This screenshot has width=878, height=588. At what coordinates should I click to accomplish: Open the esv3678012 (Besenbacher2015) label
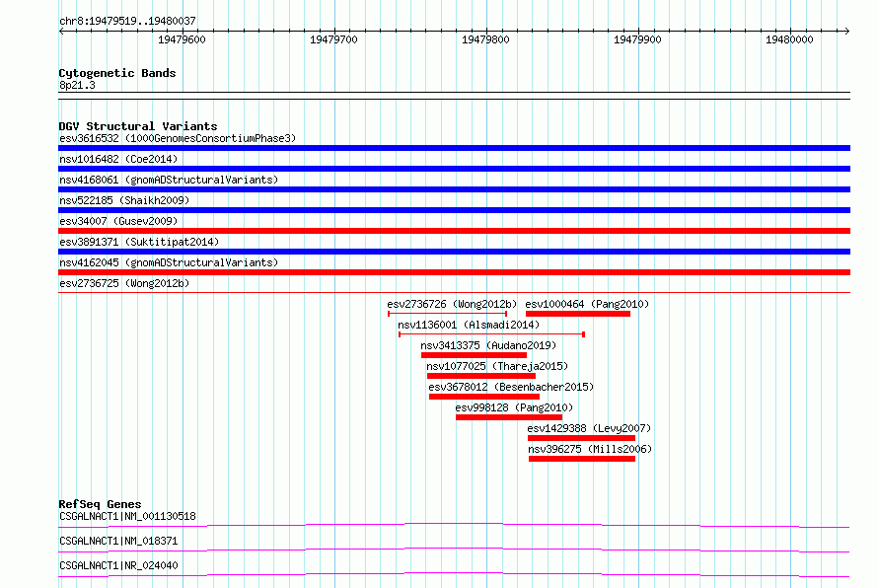(x=511, y=387)
